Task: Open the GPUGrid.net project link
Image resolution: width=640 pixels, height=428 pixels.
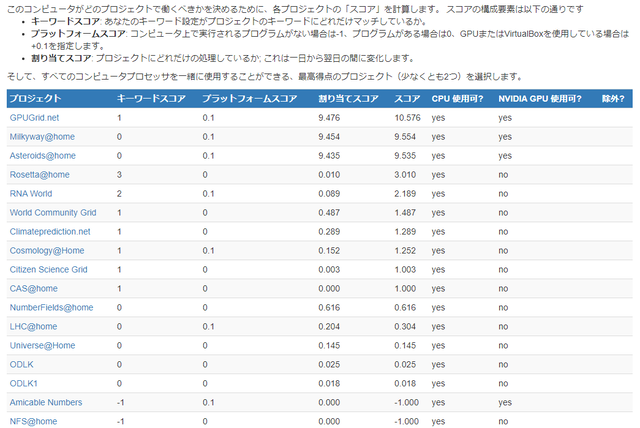Action: click(34, 118)
